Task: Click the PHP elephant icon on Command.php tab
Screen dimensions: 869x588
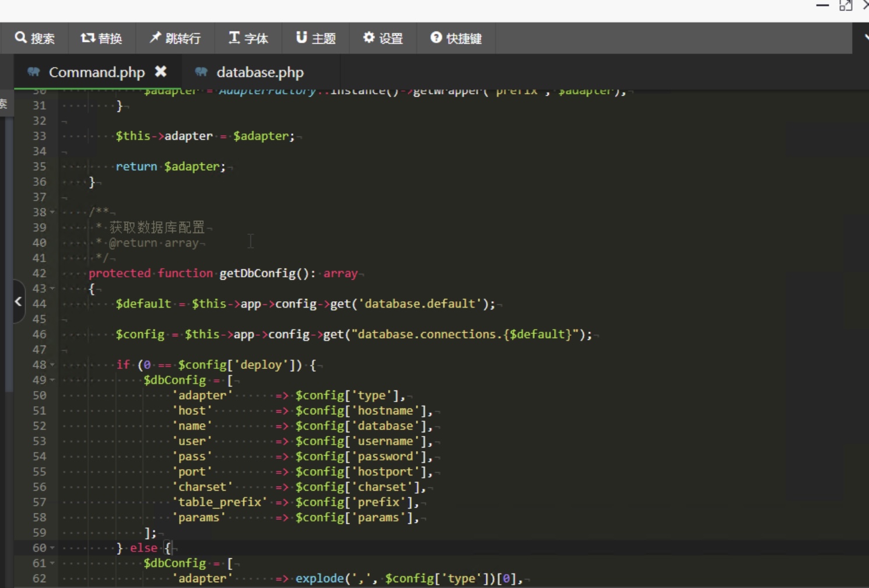Action: [x=33, y=72]
